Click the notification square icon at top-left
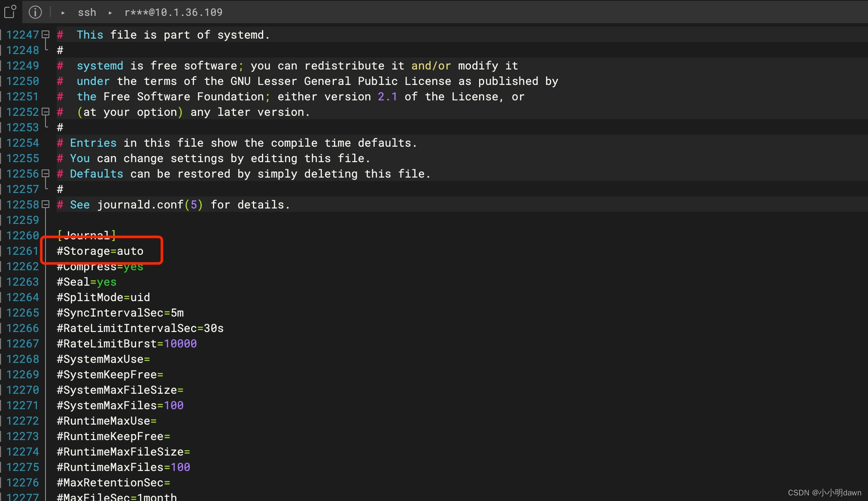The width and height of the screenshot is (868, 501). tap(10, 12)
